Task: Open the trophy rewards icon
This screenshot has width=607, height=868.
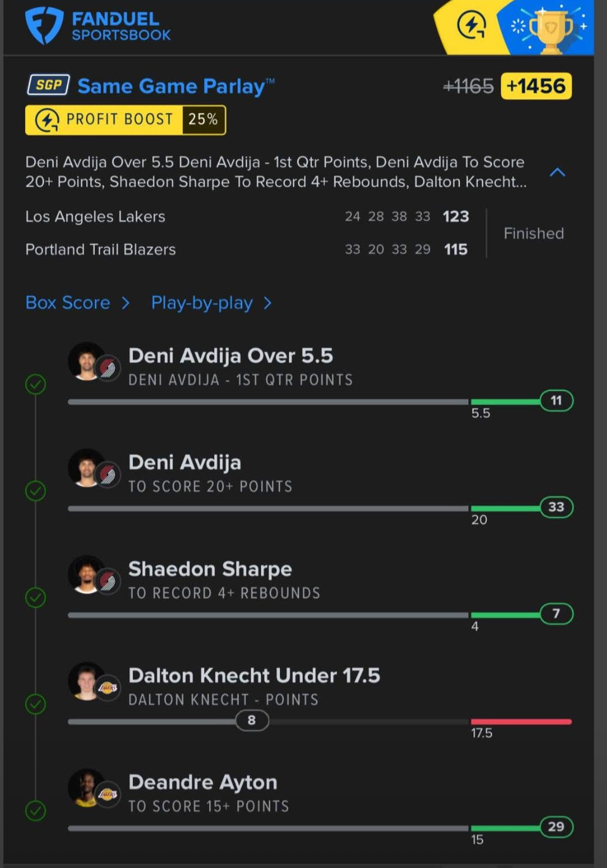Action: click(x=550, y=29)
